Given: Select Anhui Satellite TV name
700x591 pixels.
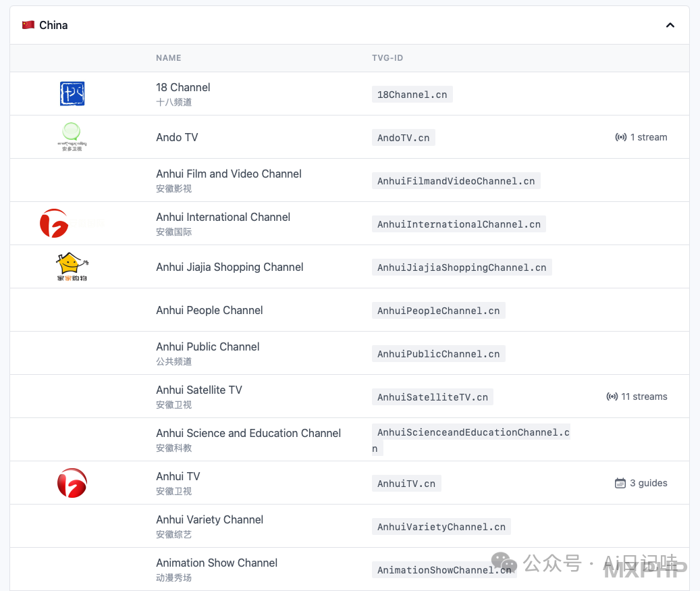Looking at the screenshot, I should (198, 390).
